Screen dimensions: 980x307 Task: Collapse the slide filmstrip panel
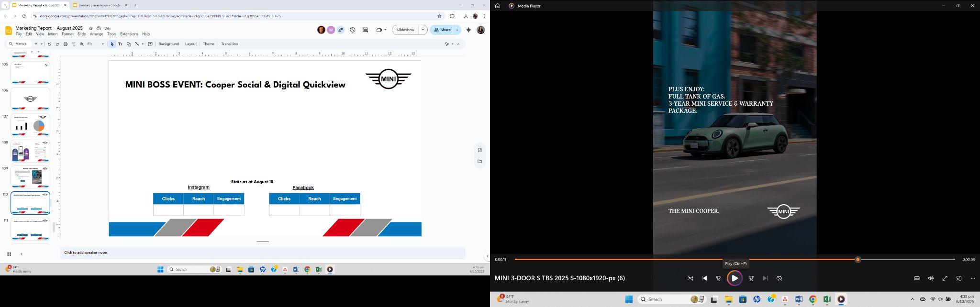coord(22,254)
